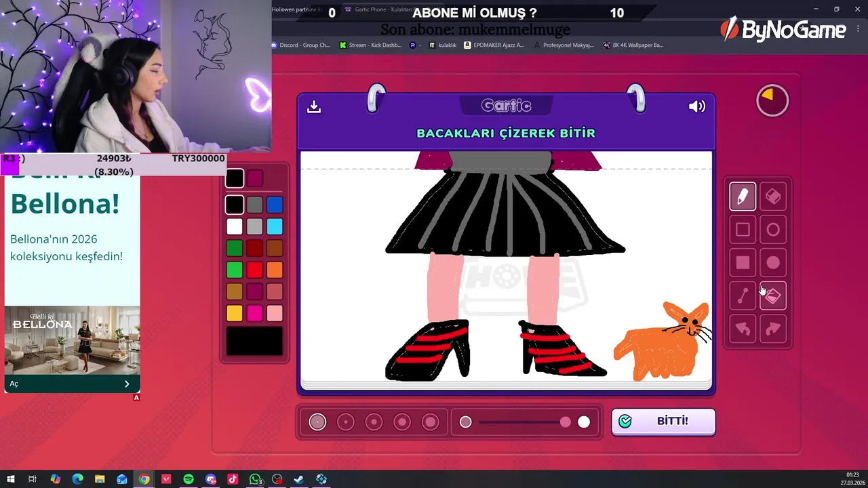Open Spotify from the taskbar
This screenshot has width=868, height=488.
[189, 479]
